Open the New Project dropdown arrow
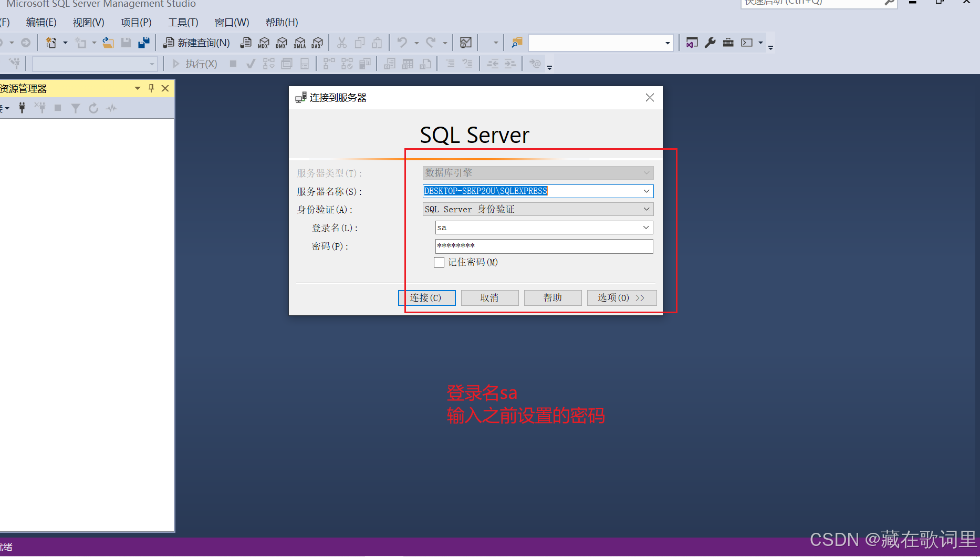 coord(65,43)
